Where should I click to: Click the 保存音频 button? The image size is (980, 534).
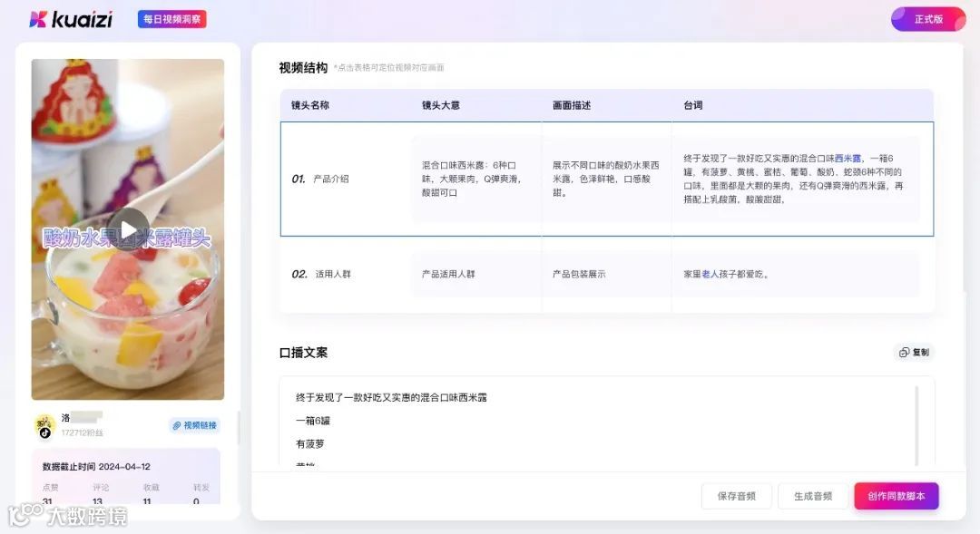click(736, 496)
